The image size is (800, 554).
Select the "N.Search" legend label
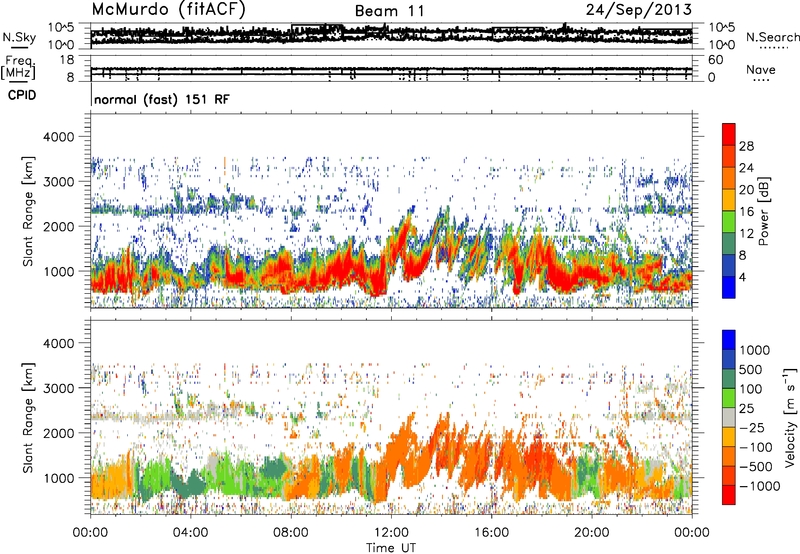[772, 37]
